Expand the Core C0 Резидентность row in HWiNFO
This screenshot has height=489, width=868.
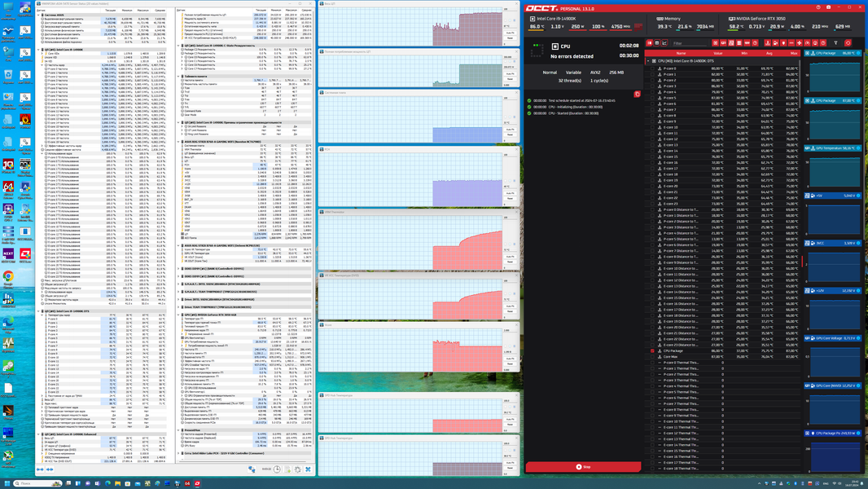coord(182,57)
